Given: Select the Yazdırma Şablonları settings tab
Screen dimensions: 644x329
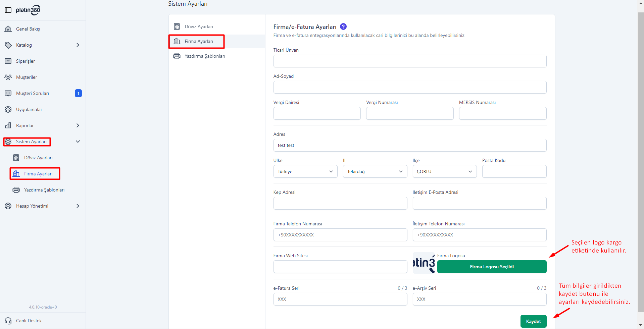Looking at the screenshot, I should click(217, 56).
